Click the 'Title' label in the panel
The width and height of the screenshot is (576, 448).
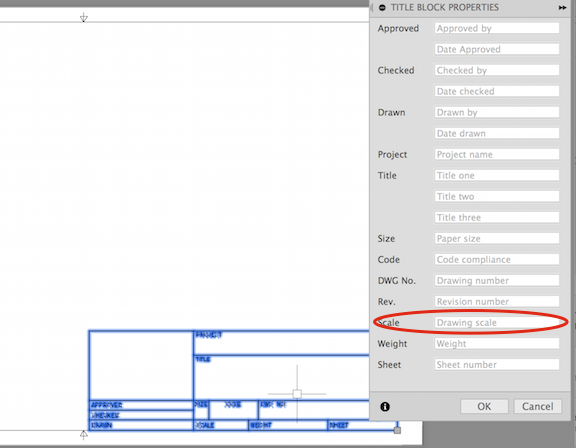[x=387, y=176]
